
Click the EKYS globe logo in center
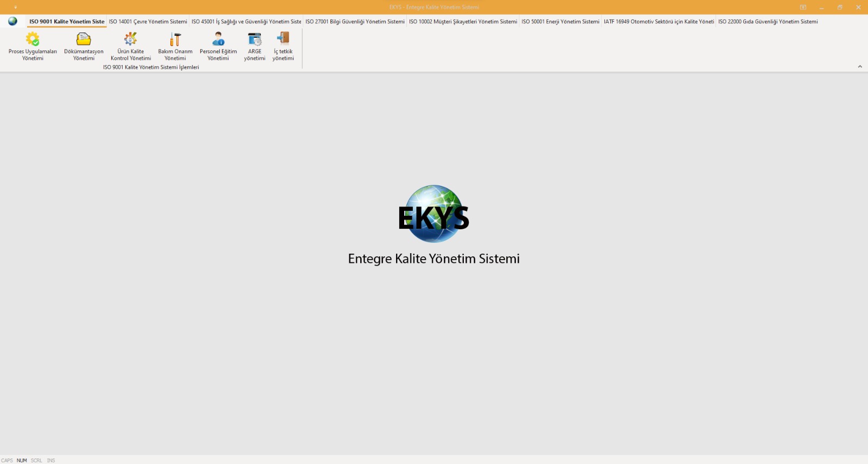433,214
